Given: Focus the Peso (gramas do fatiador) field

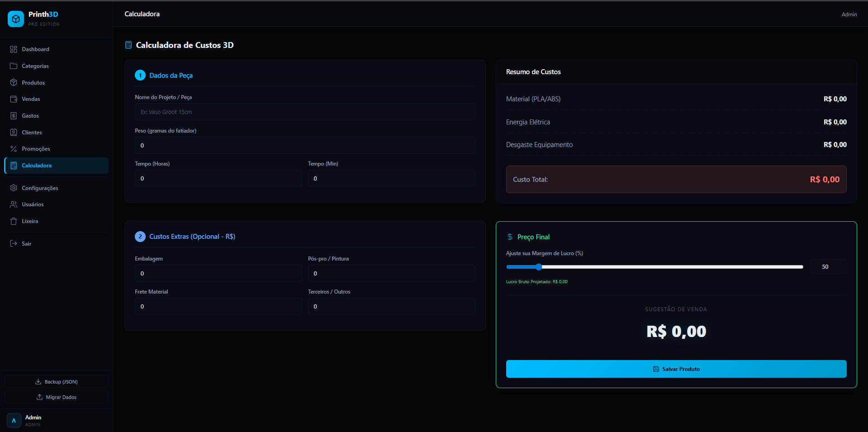Looking at the screenshot, I should point(305,145).
